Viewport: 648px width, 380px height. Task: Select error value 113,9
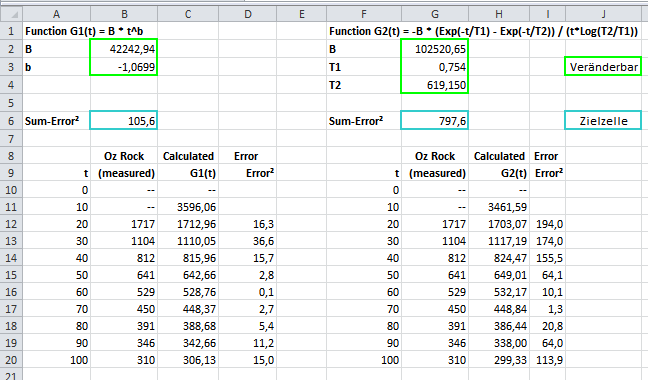(x=548, y=360)
